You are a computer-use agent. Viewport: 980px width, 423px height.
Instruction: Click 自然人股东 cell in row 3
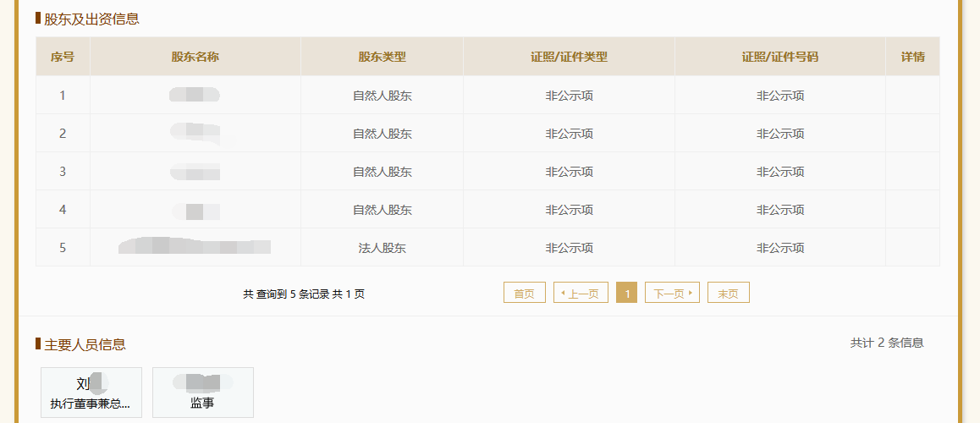(x=382, y=172)
